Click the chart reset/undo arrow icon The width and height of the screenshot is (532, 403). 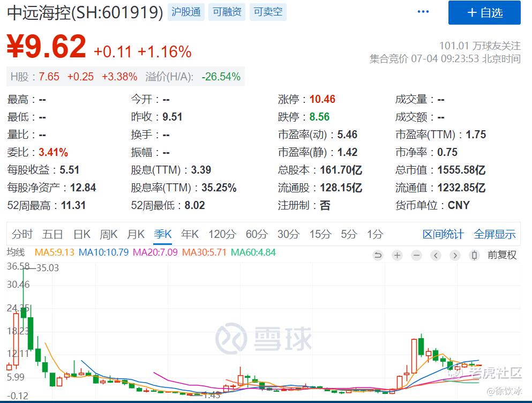[x=378, y=255]
